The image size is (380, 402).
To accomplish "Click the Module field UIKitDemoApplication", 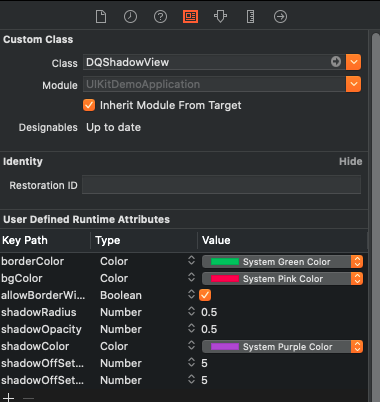I will [x=214, y=84].
